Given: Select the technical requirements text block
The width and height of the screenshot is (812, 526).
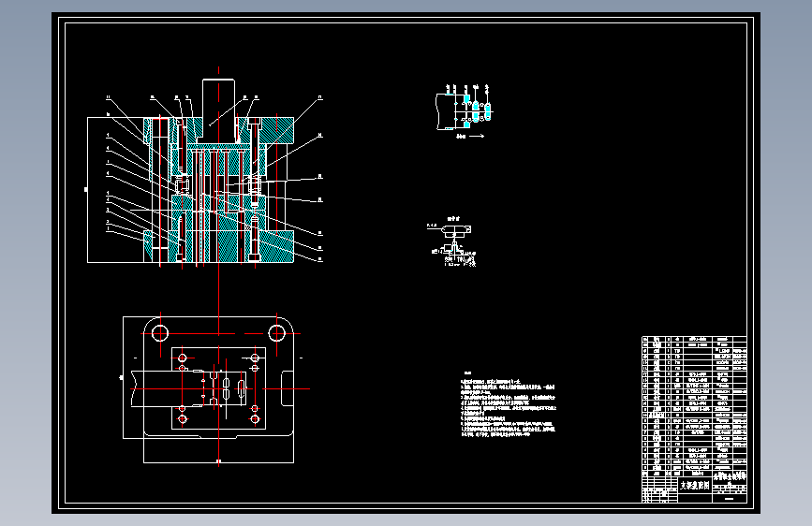Looking at the screenshot, I should [508, 404].
